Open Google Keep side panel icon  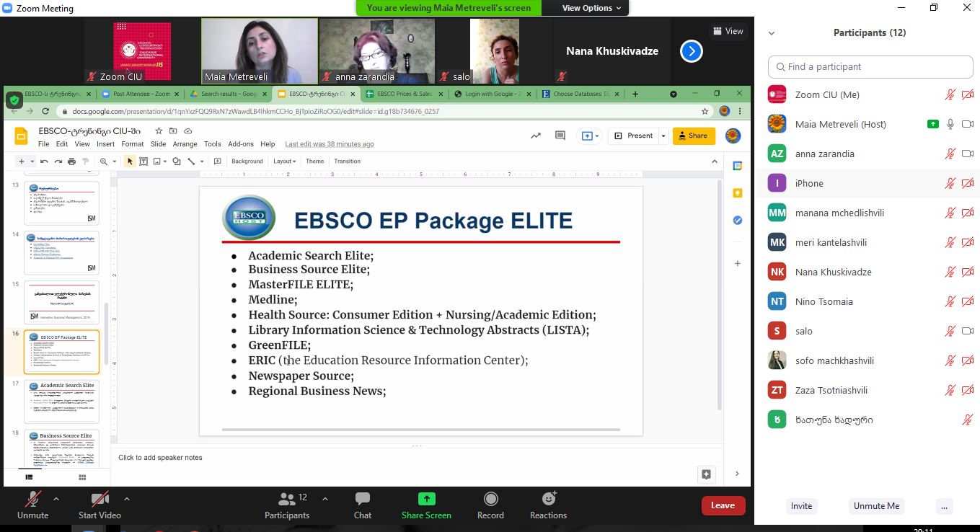pos(737,193)
